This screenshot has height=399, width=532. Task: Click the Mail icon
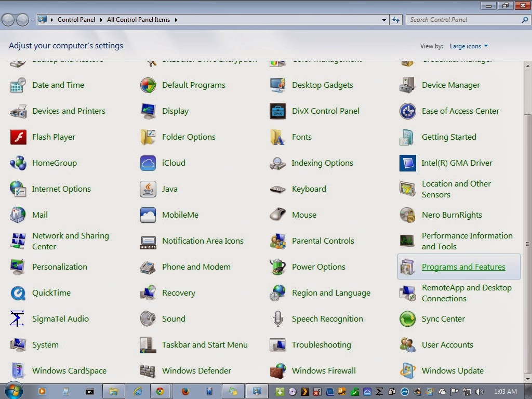[x=18, y=215]
